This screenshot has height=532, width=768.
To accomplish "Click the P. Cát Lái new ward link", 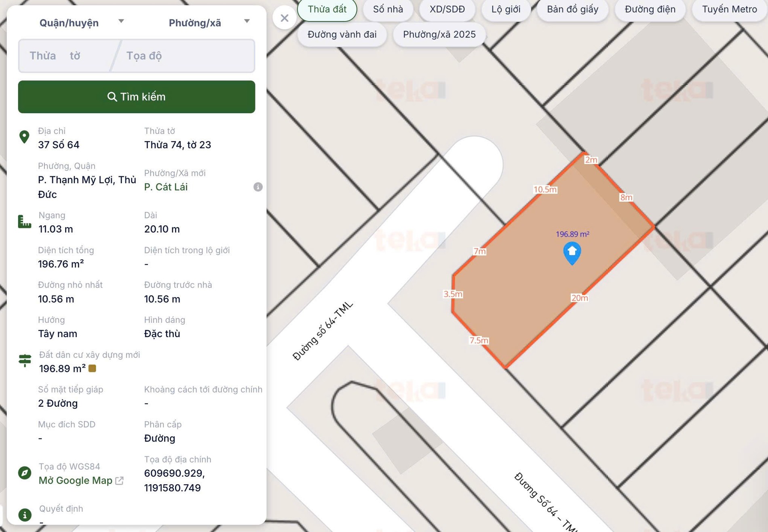I will [x=166, y=187].
